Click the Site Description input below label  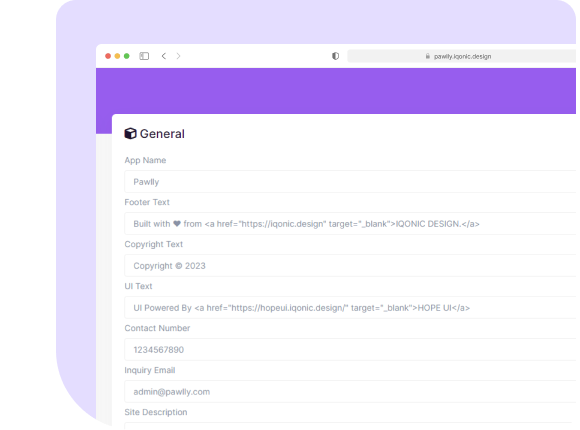pos(350,426)
